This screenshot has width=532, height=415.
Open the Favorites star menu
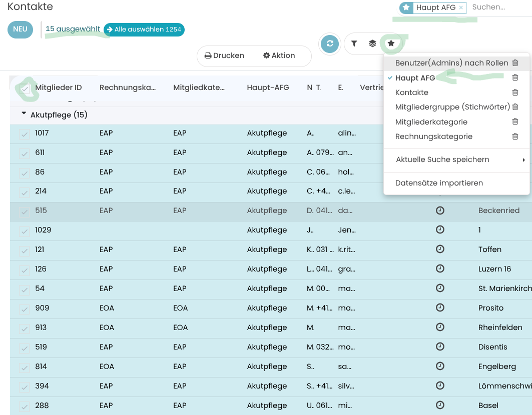[x=391, y=43]
